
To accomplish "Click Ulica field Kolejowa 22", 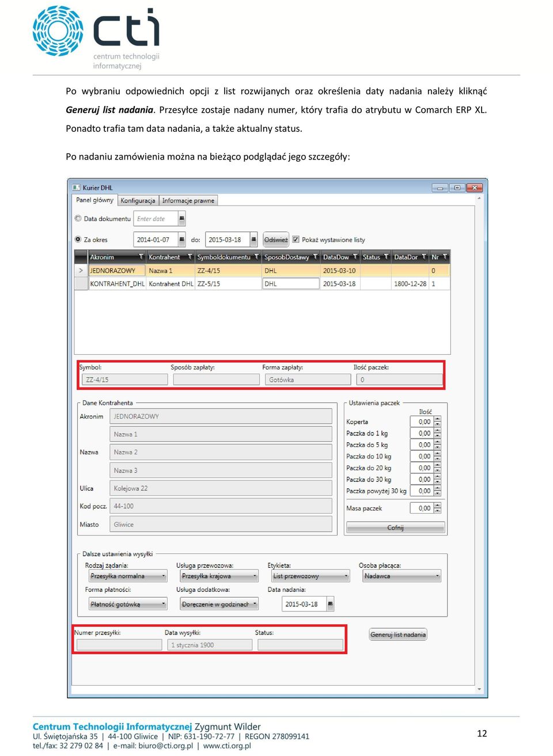I will click(221, 488).
